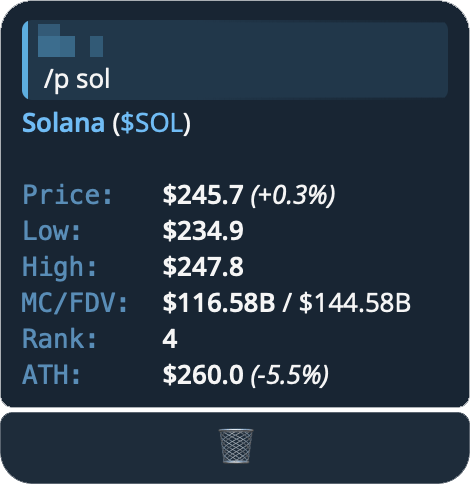
Task: Click the Price: label
Action: tap(68, 195)
